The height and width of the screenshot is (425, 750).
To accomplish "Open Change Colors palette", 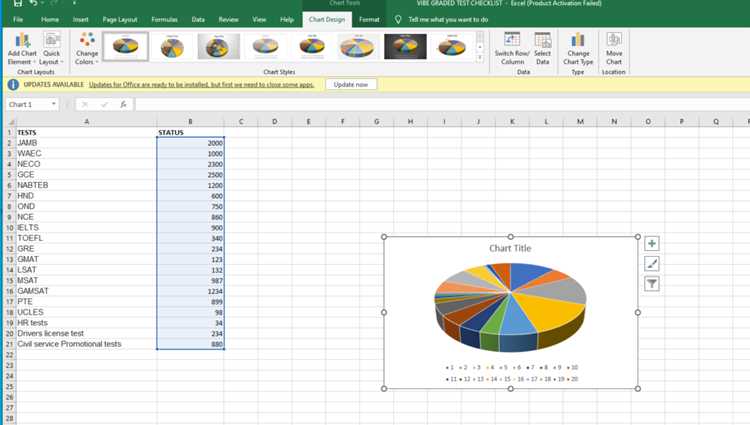I will 87,49.
